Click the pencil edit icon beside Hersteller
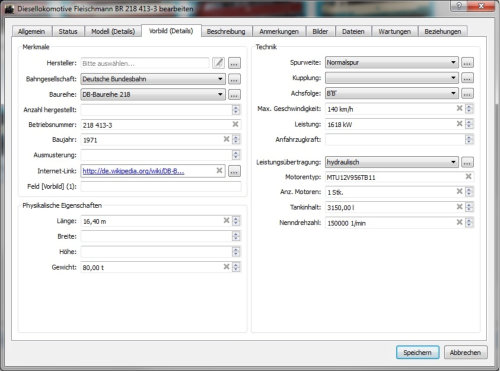This screenshot has height=371, width=500. 218,63
